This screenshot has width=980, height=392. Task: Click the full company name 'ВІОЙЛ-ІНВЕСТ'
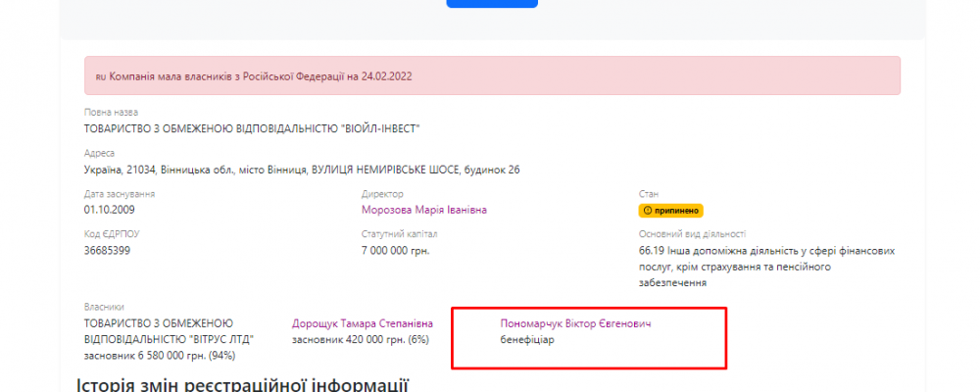259,128
